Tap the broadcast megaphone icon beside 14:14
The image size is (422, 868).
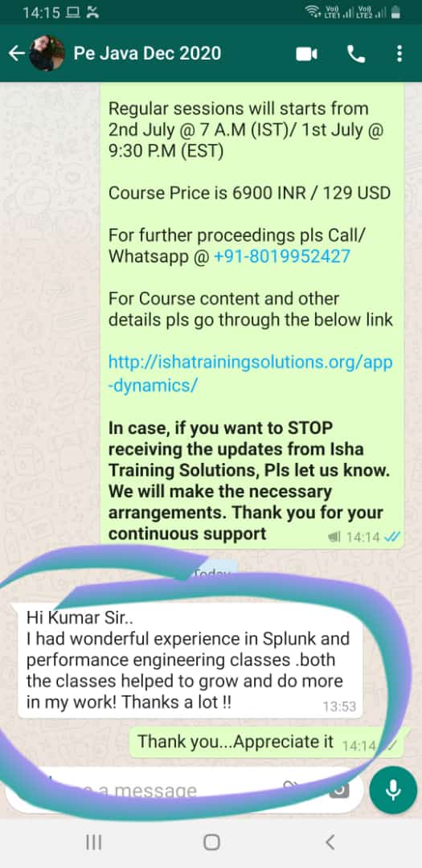(x=335, y=536)
